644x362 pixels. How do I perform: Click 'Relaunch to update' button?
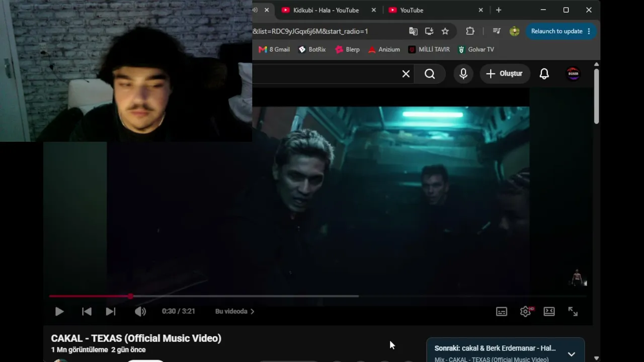tap(561, 31)
